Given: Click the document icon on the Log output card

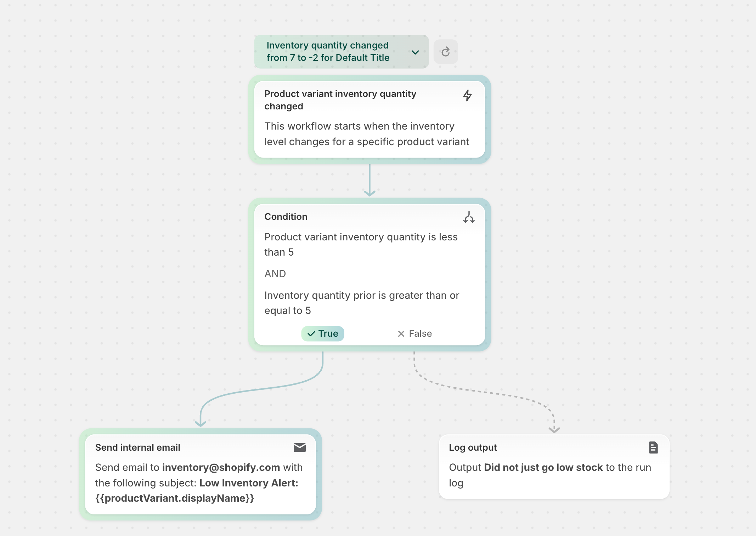Looking at the screenshot, I should pos(654,447).
